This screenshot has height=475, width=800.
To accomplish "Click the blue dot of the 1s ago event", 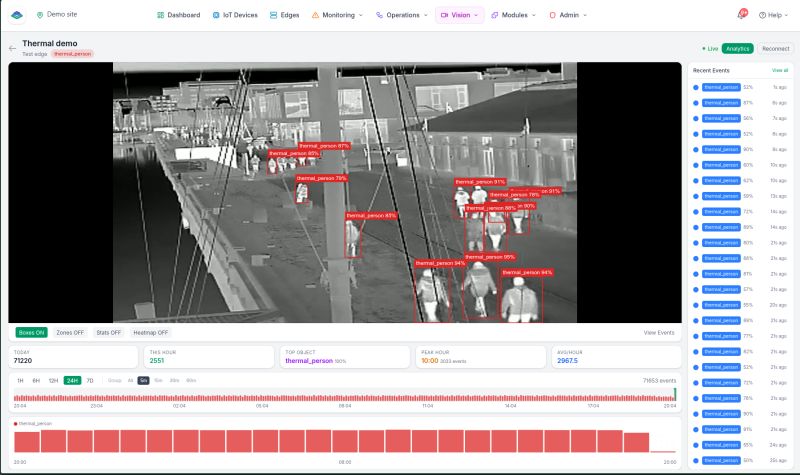I will pyautogui.click(x=695, y=87).
